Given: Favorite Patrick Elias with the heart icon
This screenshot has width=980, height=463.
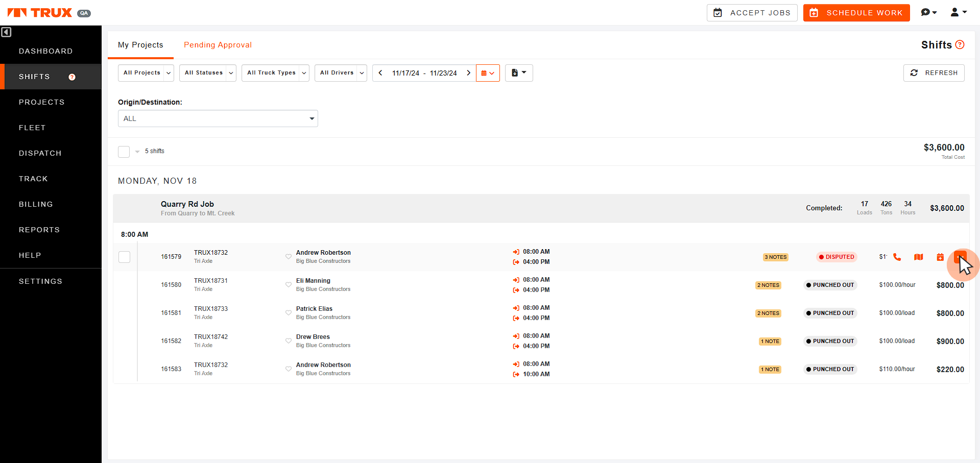Looking at the screenshot, I should (289, 312).
